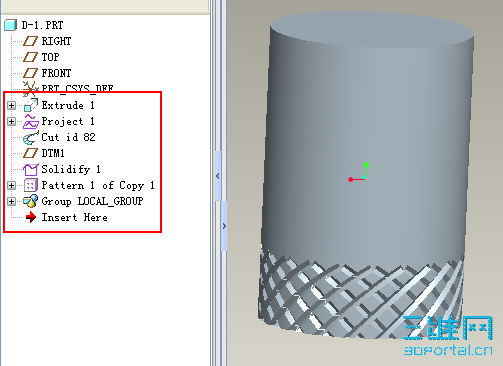This screenshot has height=366, width=503.
Task: Click the red Insert Here arrow
Action: click(31, 217)
